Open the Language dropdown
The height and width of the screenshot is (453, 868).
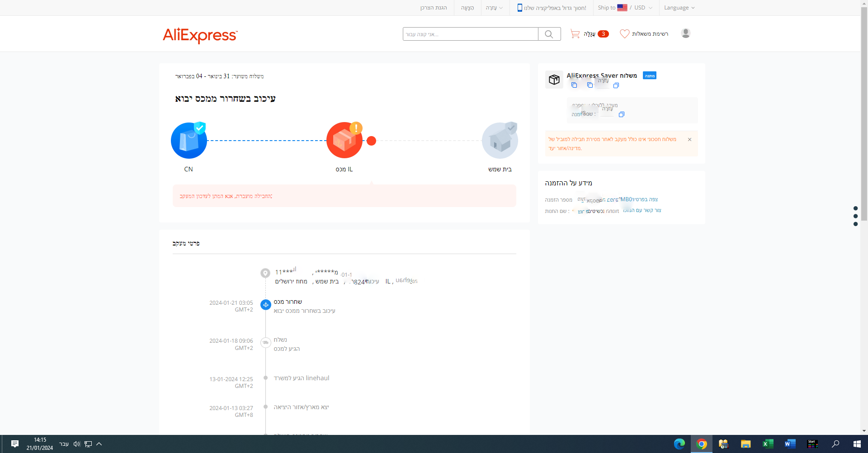pyautogui.click(x=679, y=8)
